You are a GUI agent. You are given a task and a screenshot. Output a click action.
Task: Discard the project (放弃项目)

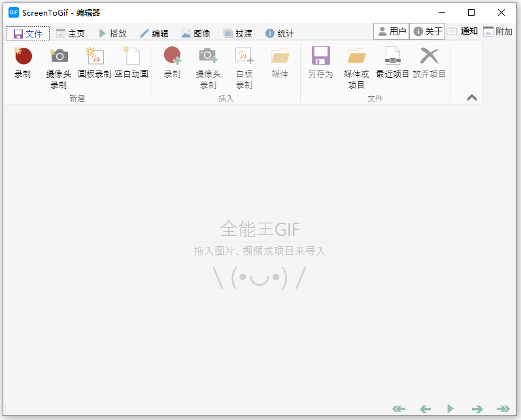[x=429, y=63]
